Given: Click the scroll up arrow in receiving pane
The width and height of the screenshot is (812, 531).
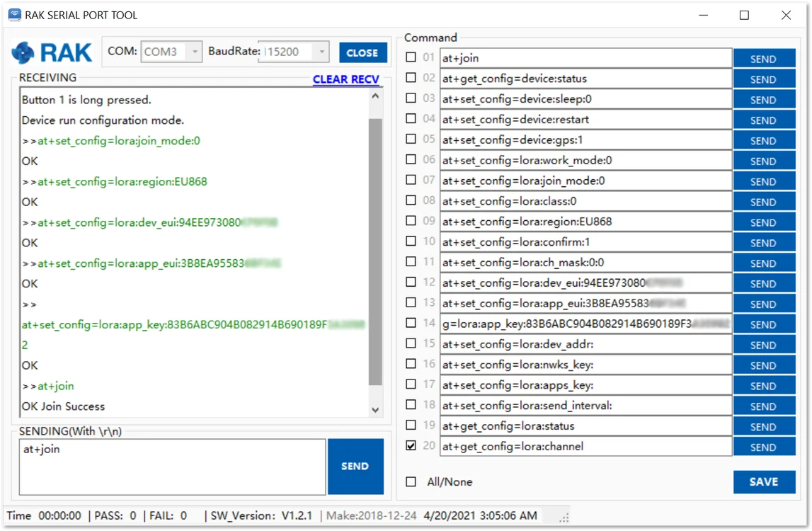Looking at the screenshot, I should 375,96.
